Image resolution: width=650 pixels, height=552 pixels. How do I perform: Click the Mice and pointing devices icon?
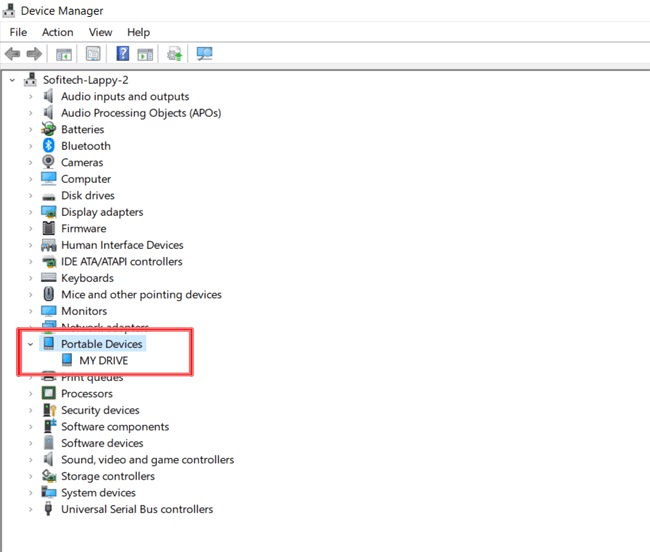tap(49, 294)
